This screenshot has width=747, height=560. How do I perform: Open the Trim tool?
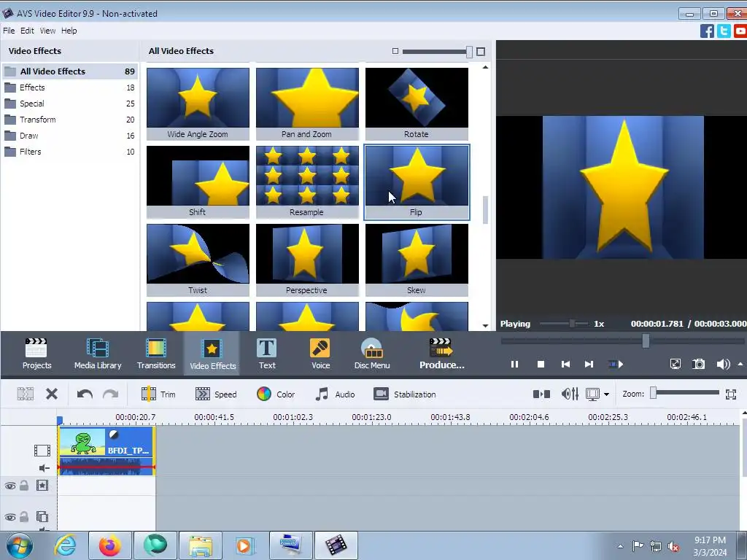[158, 394]
